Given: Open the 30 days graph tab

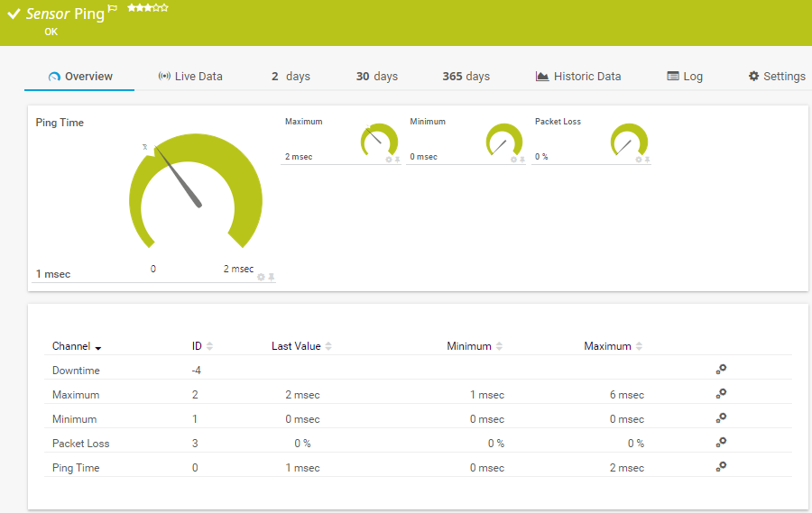Looking at the screenshot, I should [376, 77].
